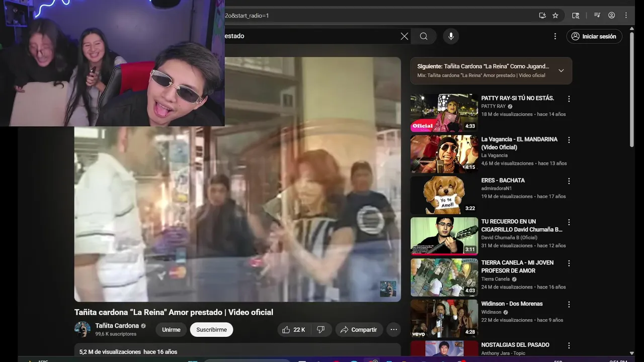
Task: Click TU RECUERDO EN UN CIGARRILLO title
Action: 522,226
